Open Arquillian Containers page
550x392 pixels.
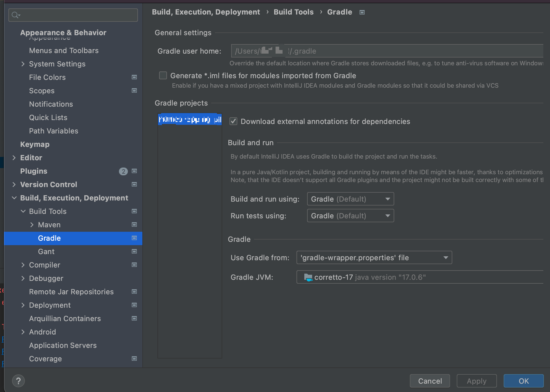(x=65, y=319)
